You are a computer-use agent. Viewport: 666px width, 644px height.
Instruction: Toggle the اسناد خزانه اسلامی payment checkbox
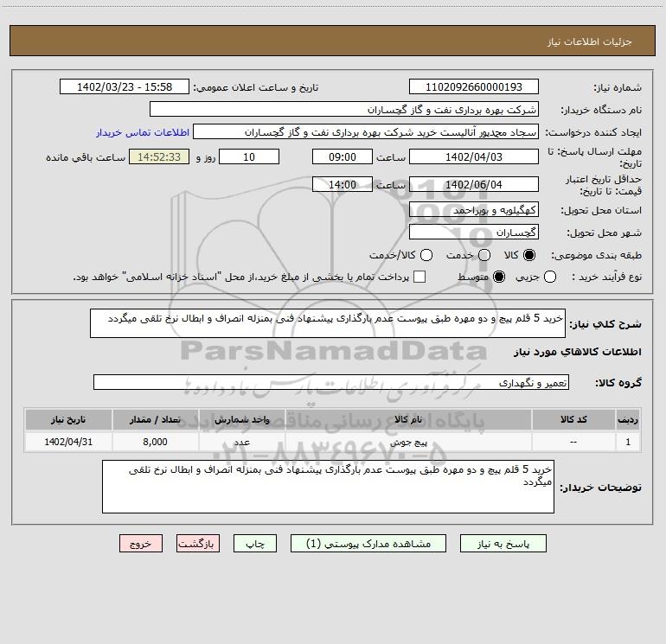point(419,277)
